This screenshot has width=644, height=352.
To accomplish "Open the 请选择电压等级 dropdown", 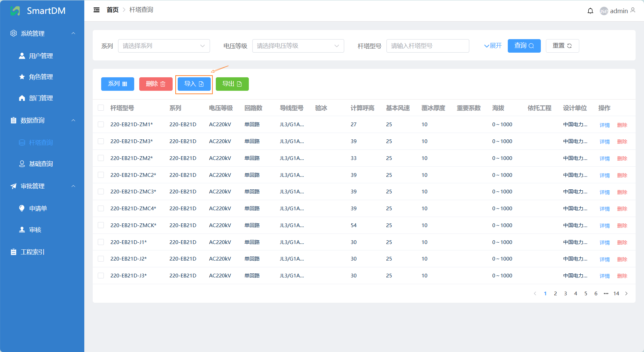I will (298, 46).
